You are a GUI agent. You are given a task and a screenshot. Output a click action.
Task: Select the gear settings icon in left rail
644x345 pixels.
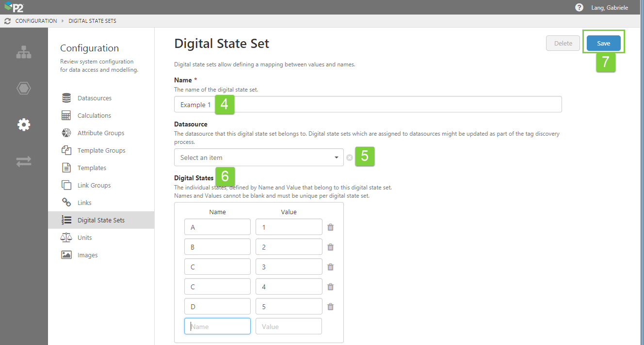[24, 125]
